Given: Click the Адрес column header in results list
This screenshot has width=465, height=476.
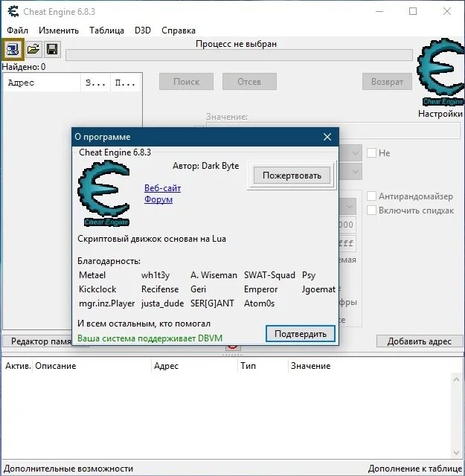Looking at the screenshot, I should [x=42, y=83].
